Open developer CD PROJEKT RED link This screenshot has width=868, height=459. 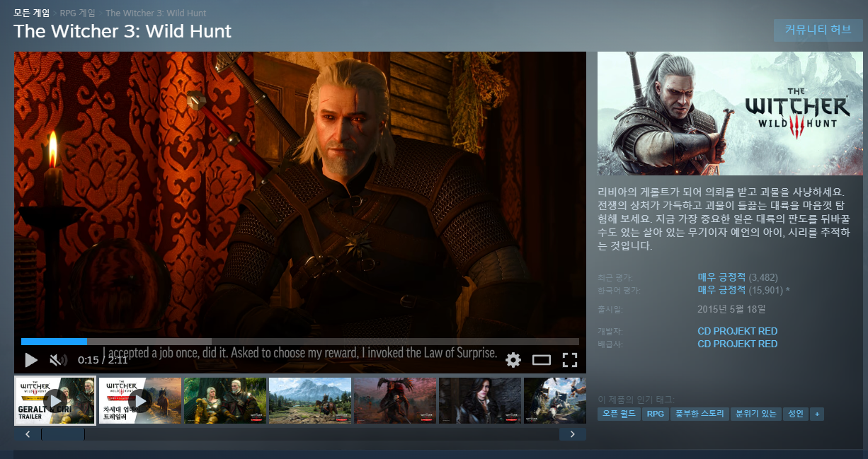point(737,331)
